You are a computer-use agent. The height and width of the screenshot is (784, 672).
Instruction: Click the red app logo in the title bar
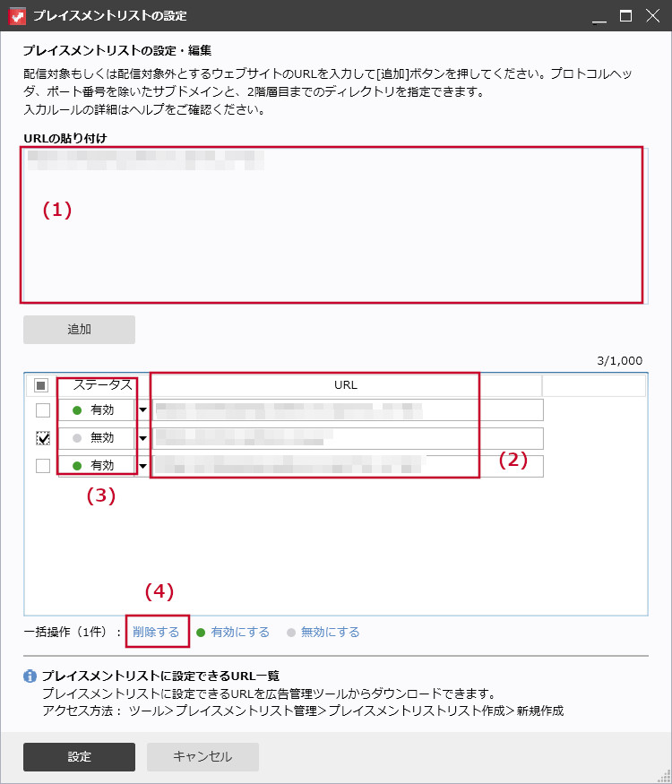point(18,16)
